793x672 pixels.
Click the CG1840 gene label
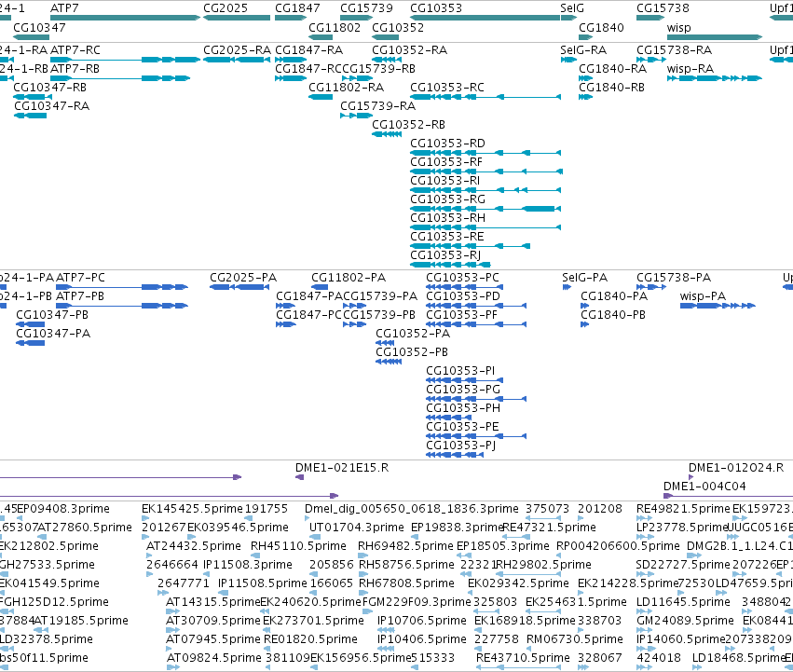(x=601, y=27)
